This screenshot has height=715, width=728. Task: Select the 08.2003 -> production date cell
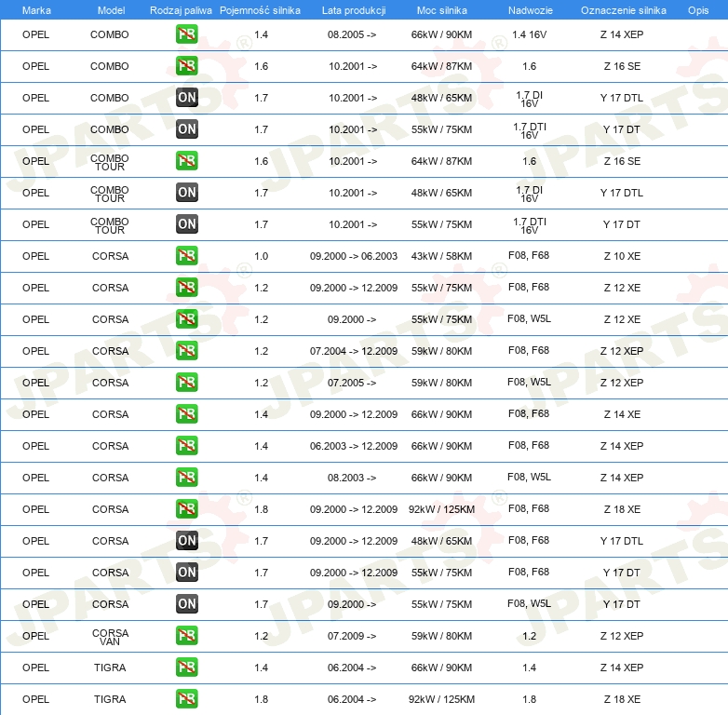[x=352, y=478]
